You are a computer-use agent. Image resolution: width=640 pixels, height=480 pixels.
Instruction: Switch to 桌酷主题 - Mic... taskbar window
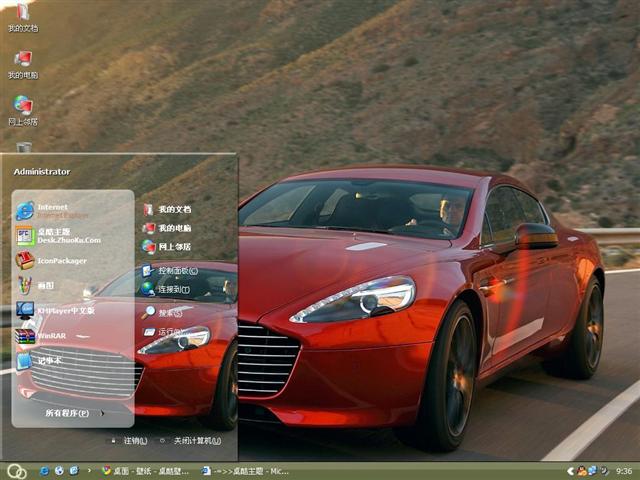(247, 471)
